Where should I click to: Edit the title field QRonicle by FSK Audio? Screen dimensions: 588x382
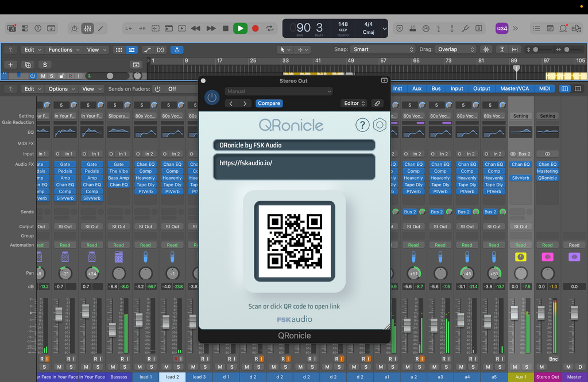(294, 145)
